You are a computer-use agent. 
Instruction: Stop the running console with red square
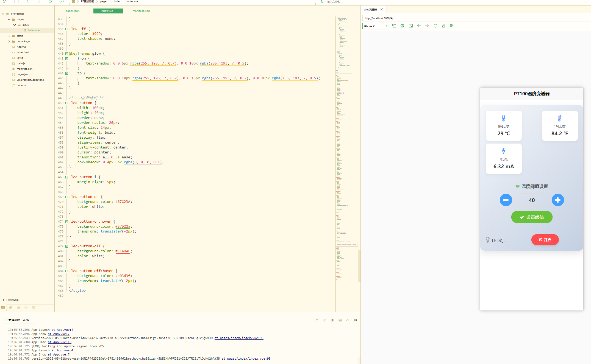(332, 320)
